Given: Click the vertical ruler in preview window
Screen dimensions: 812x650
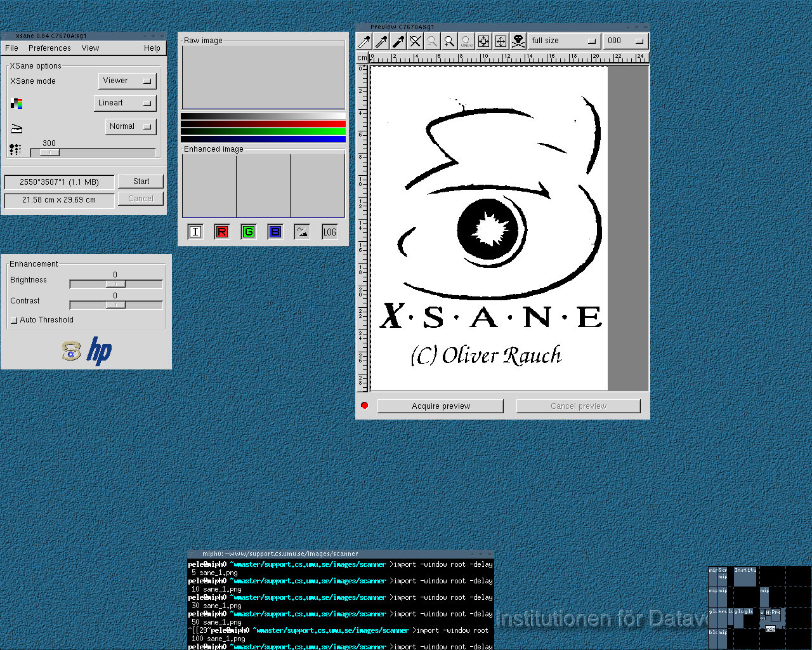Looking at the screenshot, I should [x=362, y=228].
